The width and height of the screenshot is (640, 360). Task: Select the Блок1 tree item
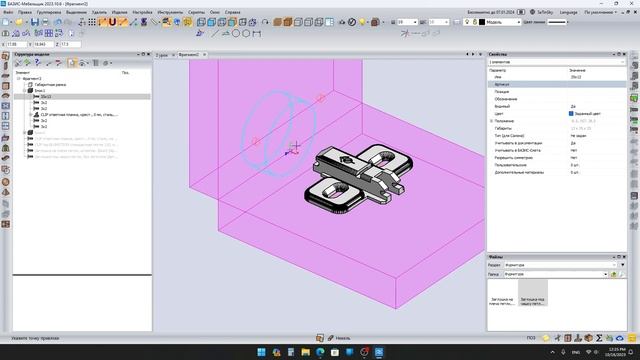[x=40, y=91]
